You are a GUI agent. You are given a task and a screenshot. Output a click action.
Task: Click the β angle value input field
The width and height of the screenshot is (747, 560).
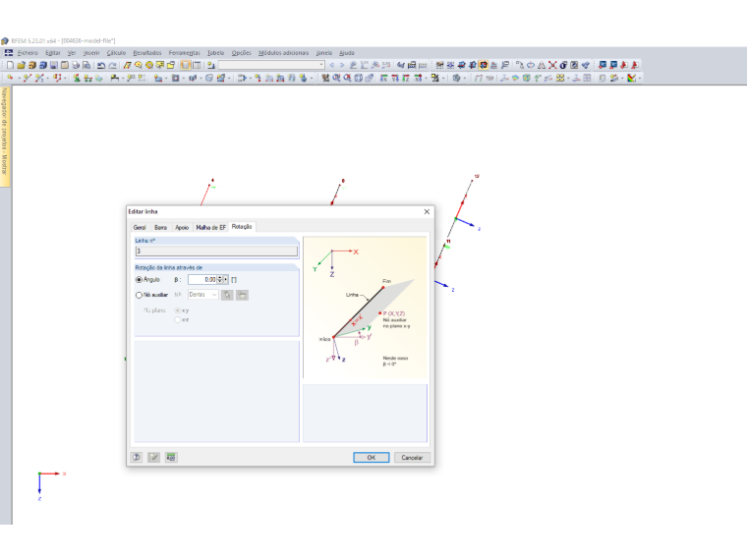point(202,280)
